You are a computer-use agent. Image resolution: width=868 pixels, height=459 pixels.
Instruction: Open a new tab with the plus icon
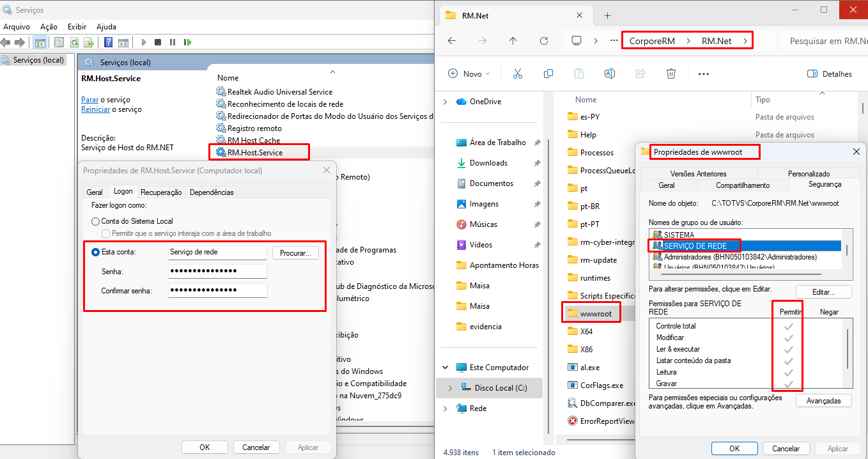click(607, 15)
